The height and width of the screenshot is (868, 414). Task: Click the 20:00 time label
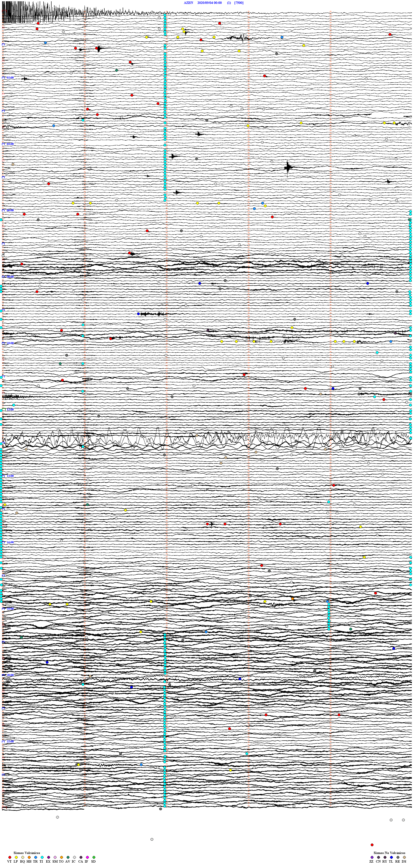coord(10,675)
